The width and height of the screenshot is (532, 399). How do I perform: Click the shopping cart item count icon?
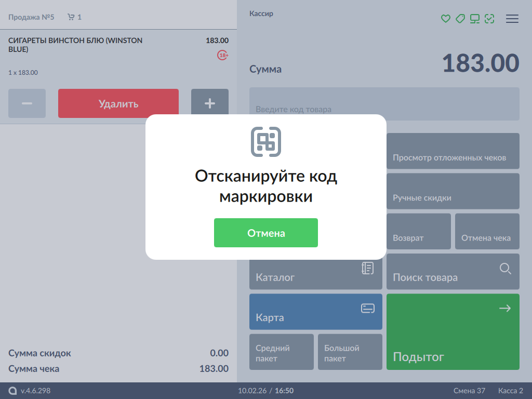pyautogui.click(x=71, y=17)
